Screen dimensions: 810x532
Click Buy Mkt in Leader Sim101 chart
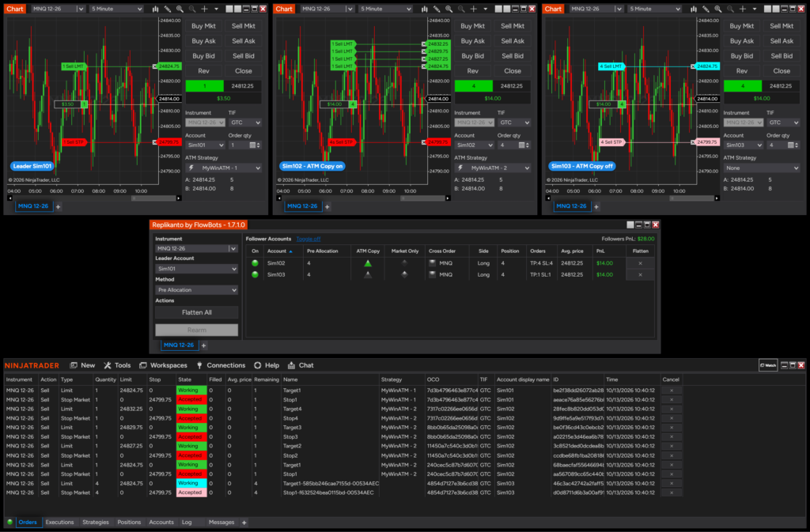203,26
